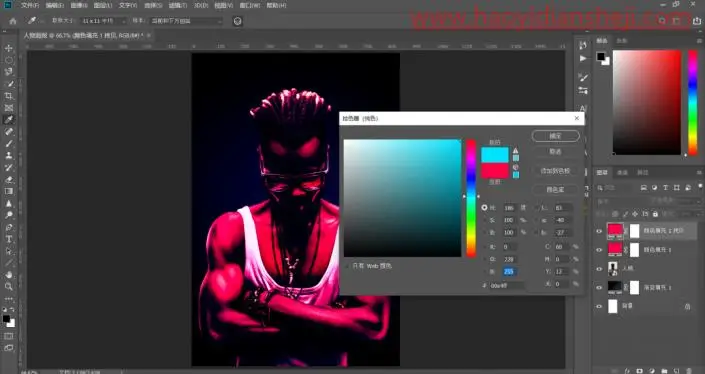Open the sample size dropdown in options bar
The width and height of the screenshot is (705, 374).
103,21
